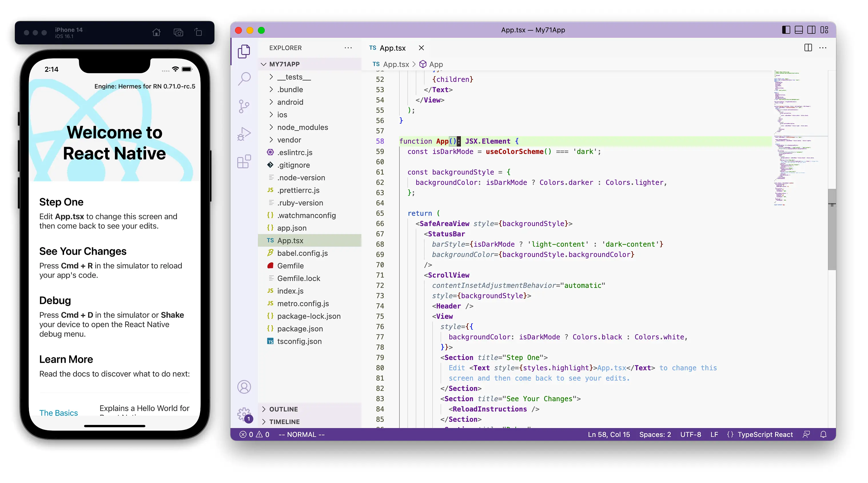The height and width of the screenshot is (483, 868).
Task: Take a simulator screenshot with camera icon
Action: pyautogui.click(x=178, y=32)
